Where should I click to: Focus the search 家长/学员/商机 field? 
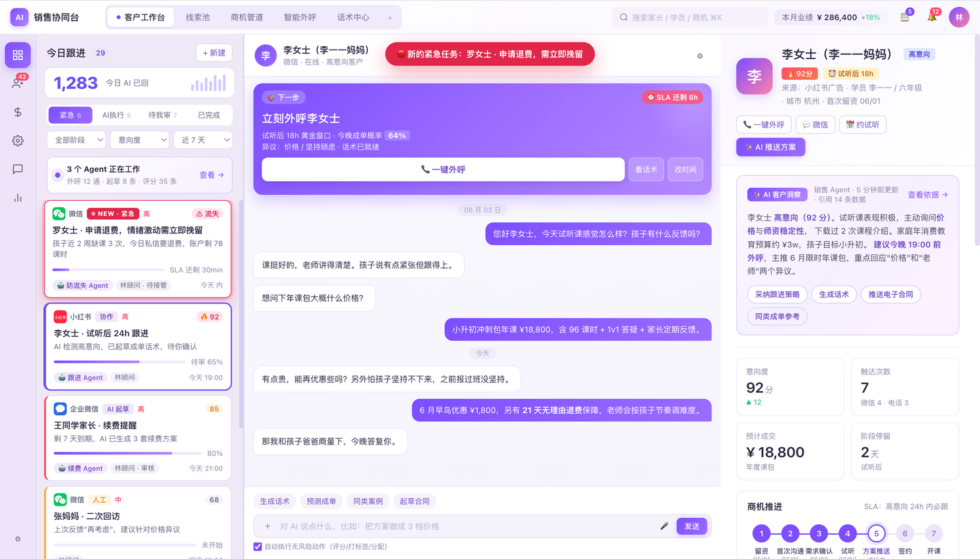click(x=689, y=18)
